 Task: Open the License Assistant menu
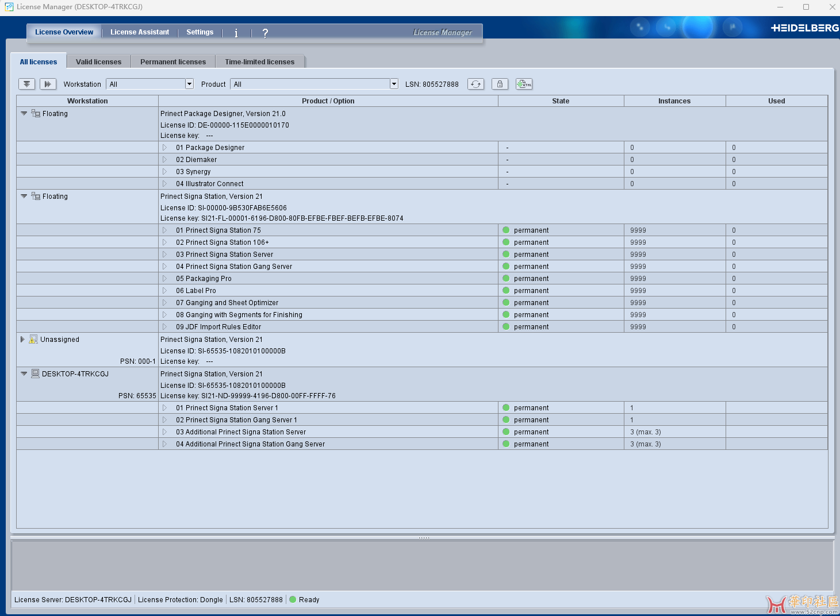click(x=140, y=32)
